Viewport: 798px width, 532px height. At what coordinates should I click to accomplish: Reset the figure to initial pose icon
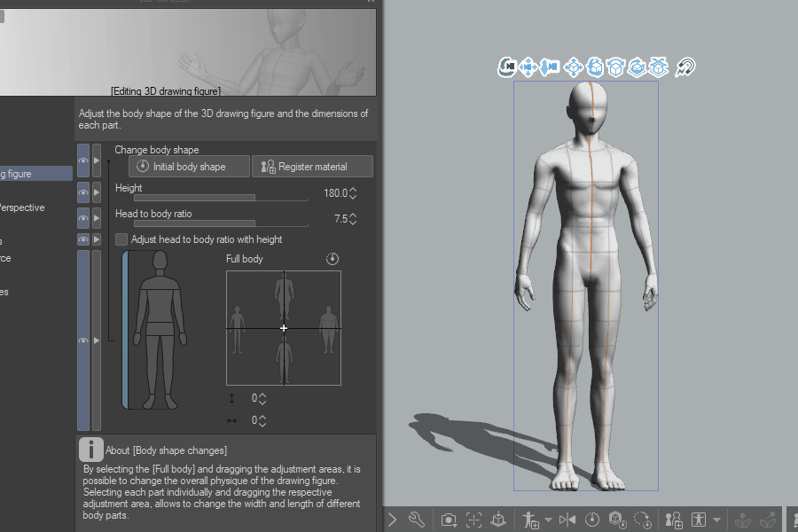click(592, 520)
